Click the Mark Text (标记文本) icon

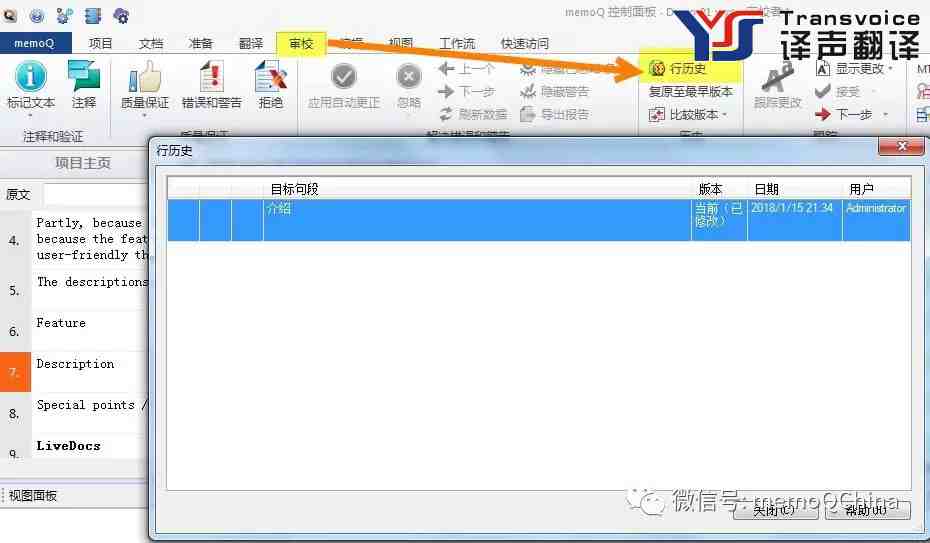[30, 76]
